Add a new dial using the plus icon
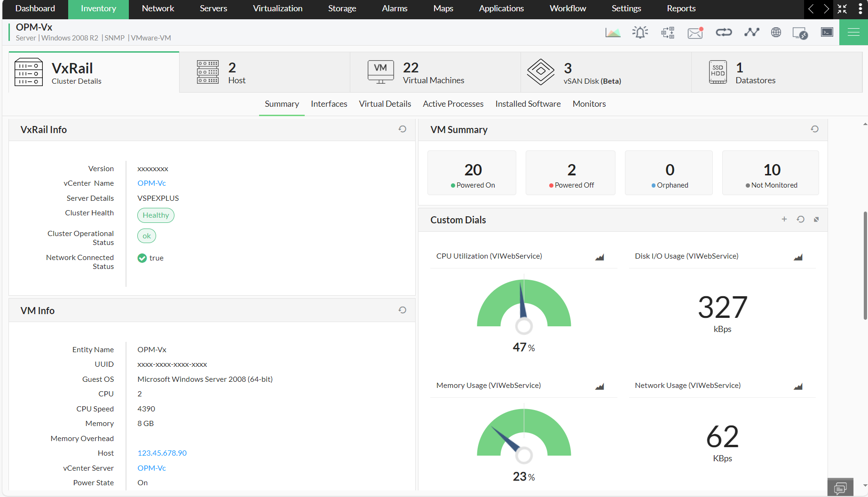Viewport: 868px width, 497px height. [784, 219]
